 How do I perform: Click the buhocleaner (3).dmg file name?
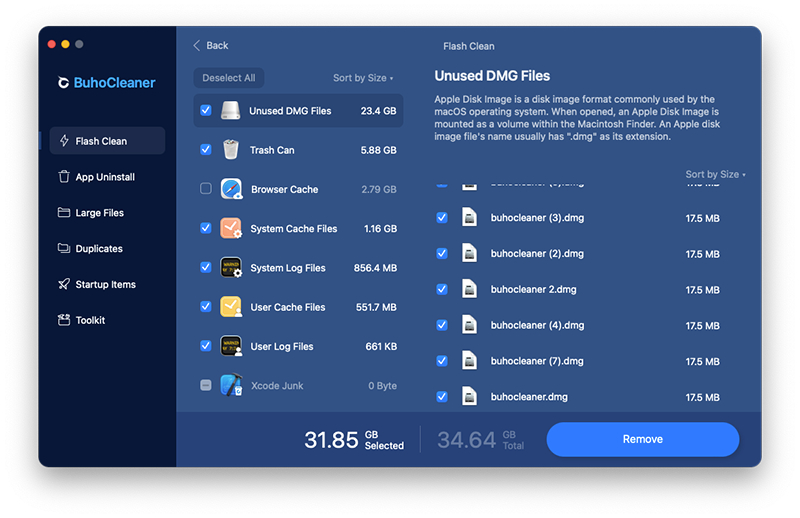(x=537, y=218)
